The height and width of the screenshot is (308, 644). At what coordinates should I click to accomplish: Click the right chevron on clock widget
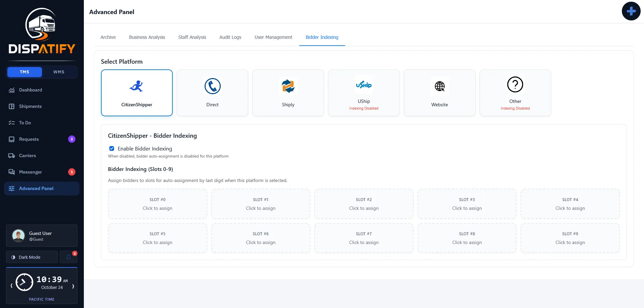(x=73, y=286)
